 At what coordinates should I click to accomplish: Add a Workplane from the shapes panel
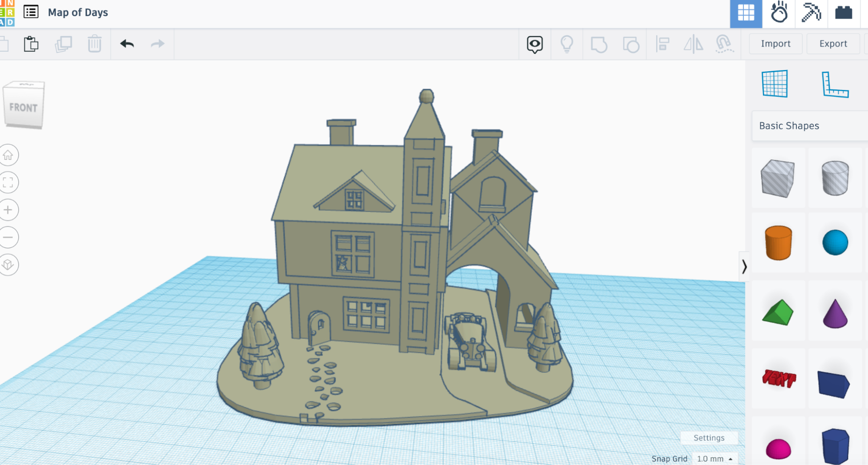[775, 83]
